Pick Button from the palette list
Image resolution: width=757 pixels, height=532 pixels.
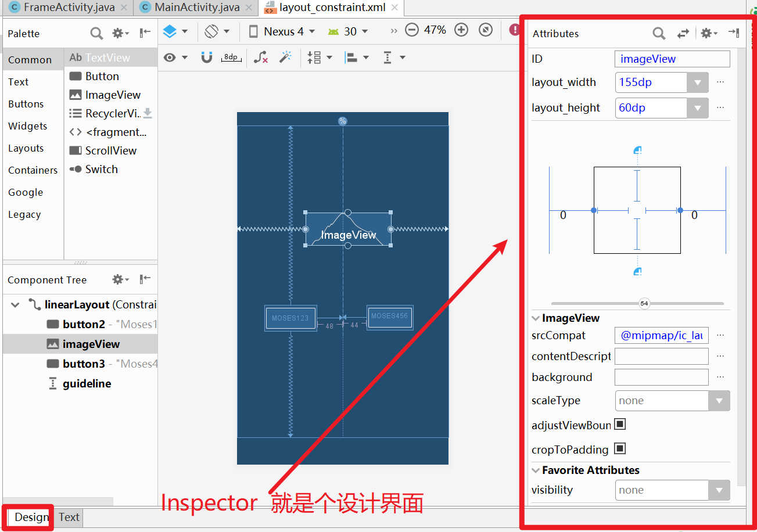pos(110,76)
